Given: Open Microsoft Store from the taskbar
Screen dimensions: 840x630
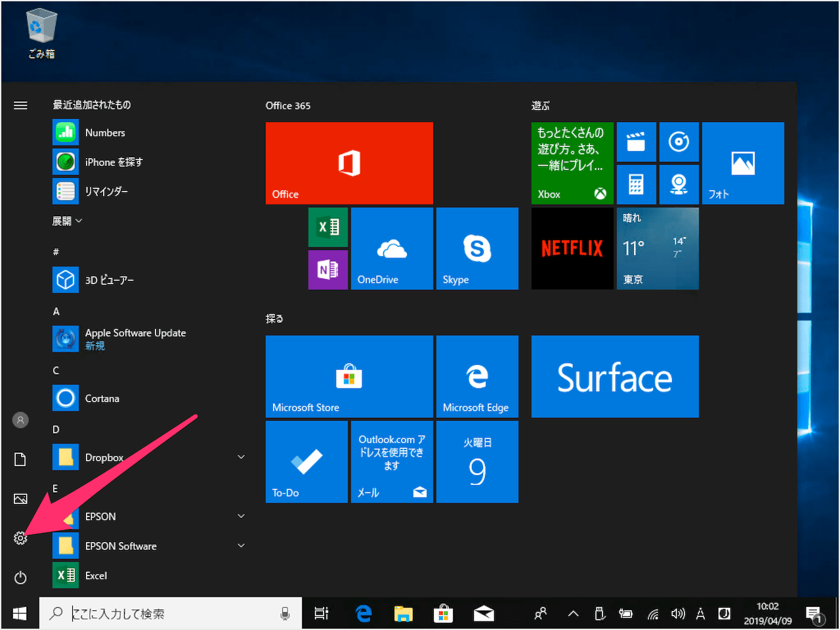Looking at the screenshot, I should click(443, 614).
